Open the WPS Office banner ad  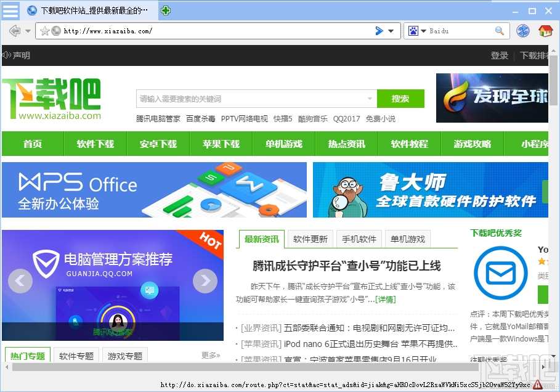153,190
